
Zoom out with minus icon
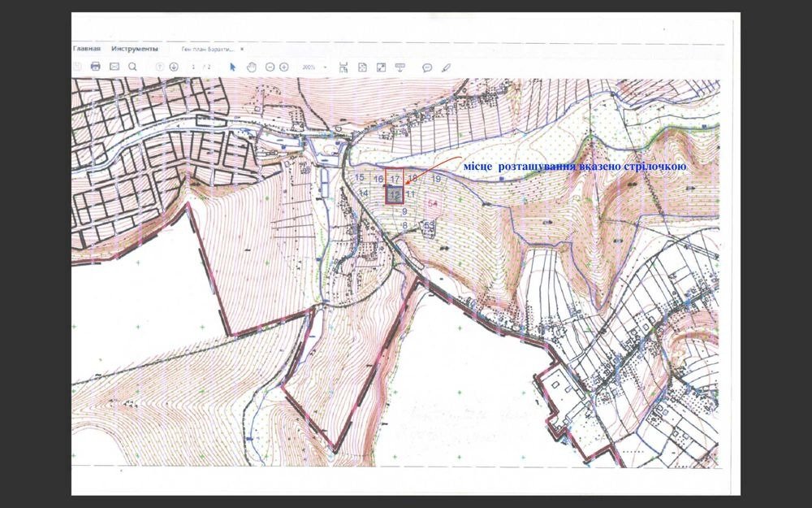(270, 67)
